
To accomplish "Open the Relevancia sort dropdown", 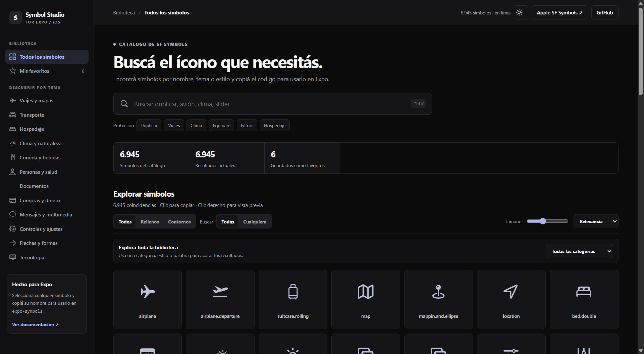I will pyautogui.click(x=596, y=221).
